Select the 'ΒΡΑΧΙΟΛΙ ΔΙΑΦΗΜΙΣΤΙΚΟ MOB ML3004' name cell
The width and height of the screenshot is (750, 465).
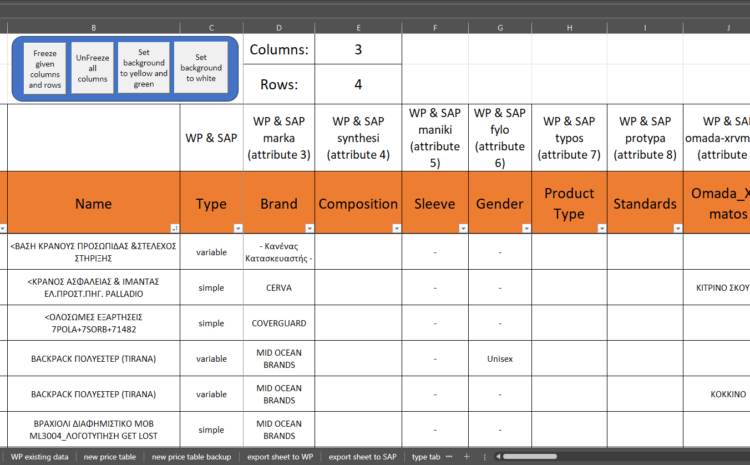pyautogui.click(x=94, y=430)
